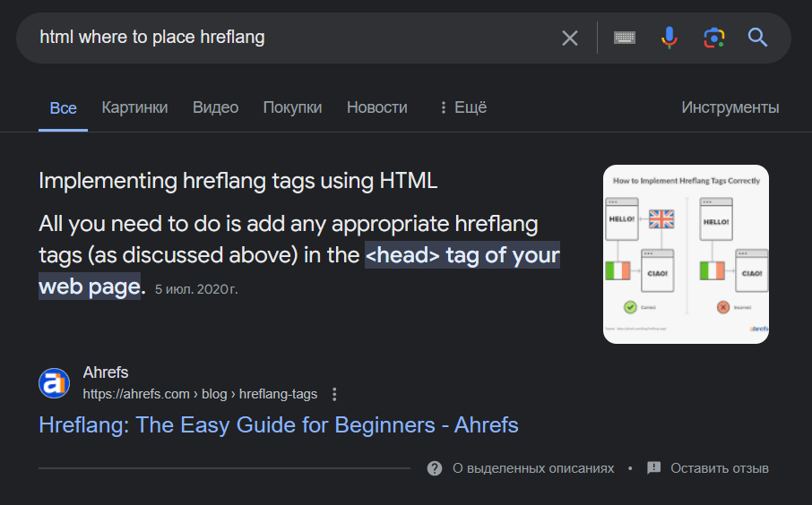Submit search with the magnifier icon

point(757,38)
